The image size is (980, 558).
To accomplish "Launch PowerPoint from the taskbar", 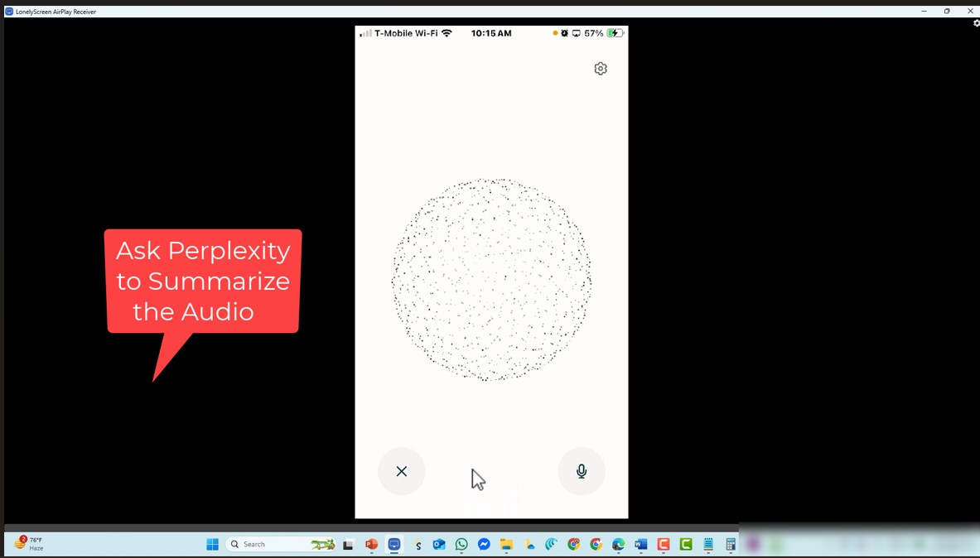I will pyautogui.click(x=371, y=544).
